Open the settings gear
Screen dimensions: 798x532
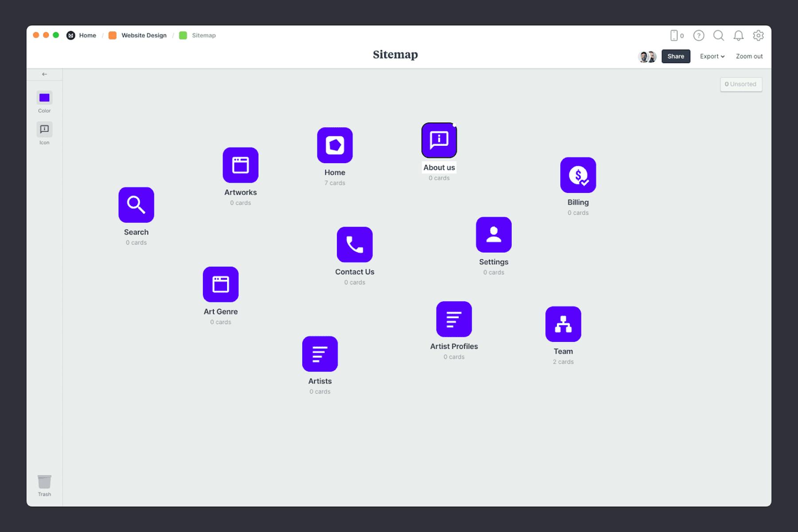[x=759, y=35]
